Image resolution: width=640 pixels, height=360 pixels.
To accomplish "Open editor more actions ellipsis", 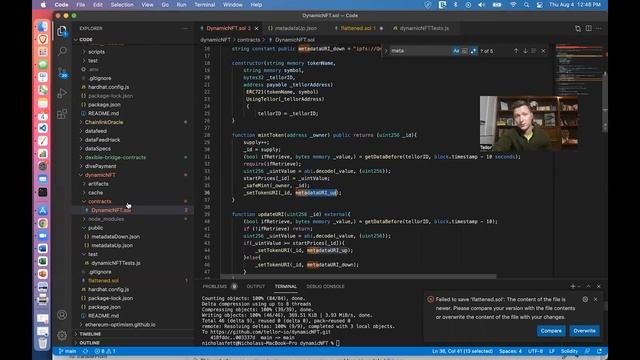I will click(x=599, y=29).
